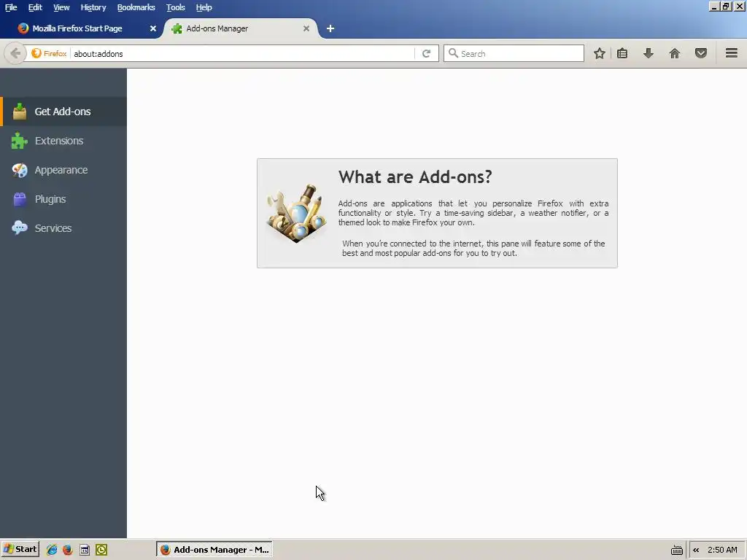
Task: Open the Downloads arrow panel
Action: coord(648,53)
